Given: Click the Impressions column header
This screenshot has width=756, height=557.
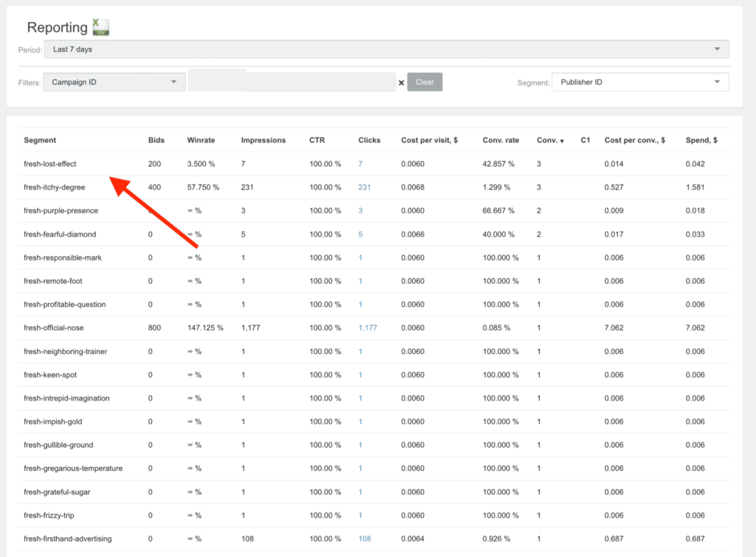Looking at the screenshot, I should tap(263, 140).
